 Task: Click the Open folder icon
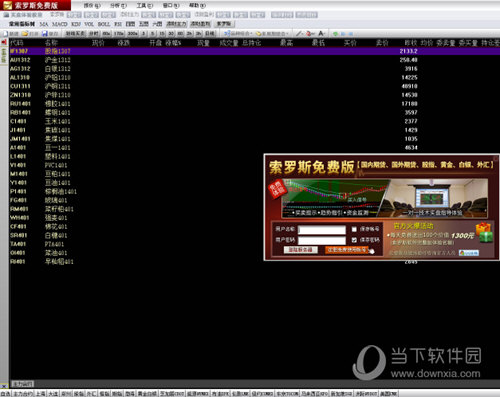coord(25,34)
